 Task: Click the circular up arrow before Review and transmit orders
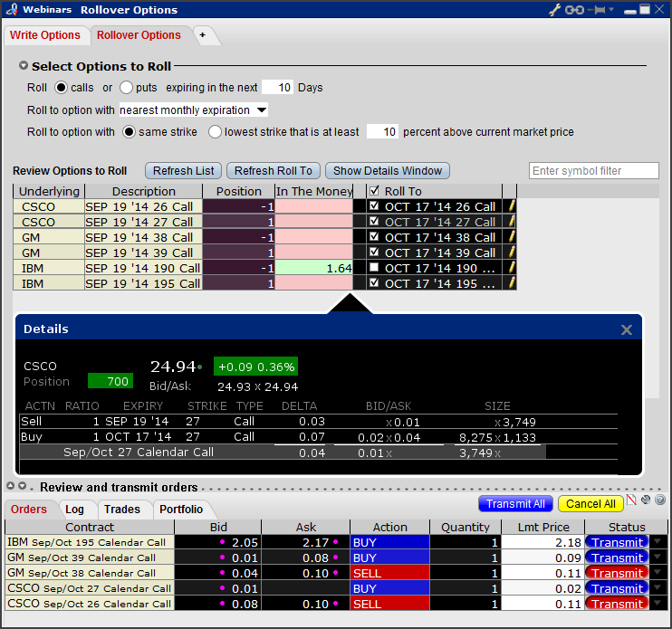[x=11, y=486]
